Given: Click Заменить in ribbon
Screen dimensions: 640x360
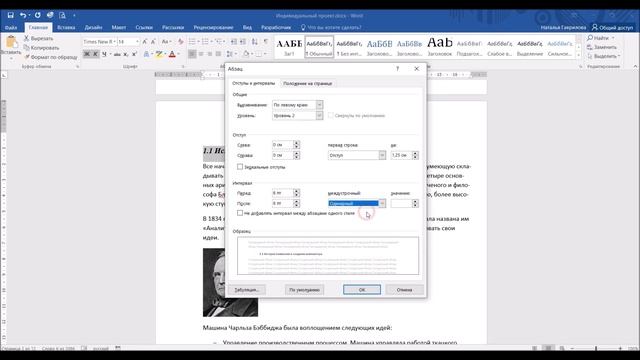Looking at the screenshot, I should click(602, 47).
